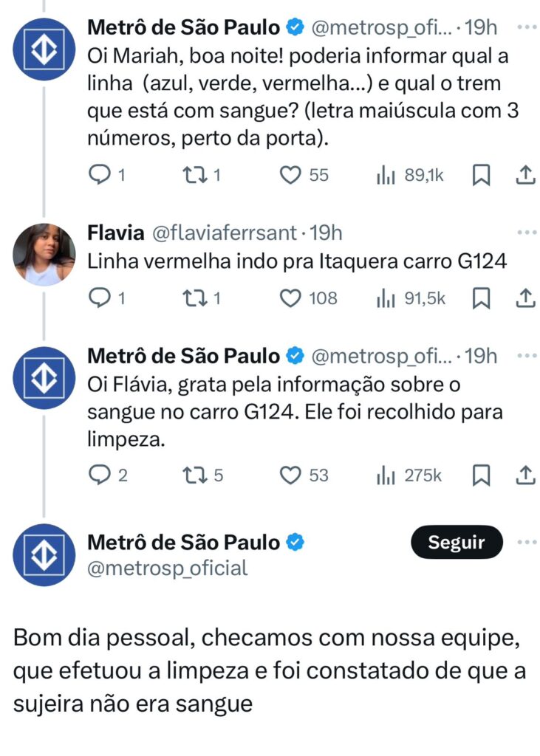Reply to Flavia's G124 tweet
The image size is (540, 756).
(x=98, y=298)
